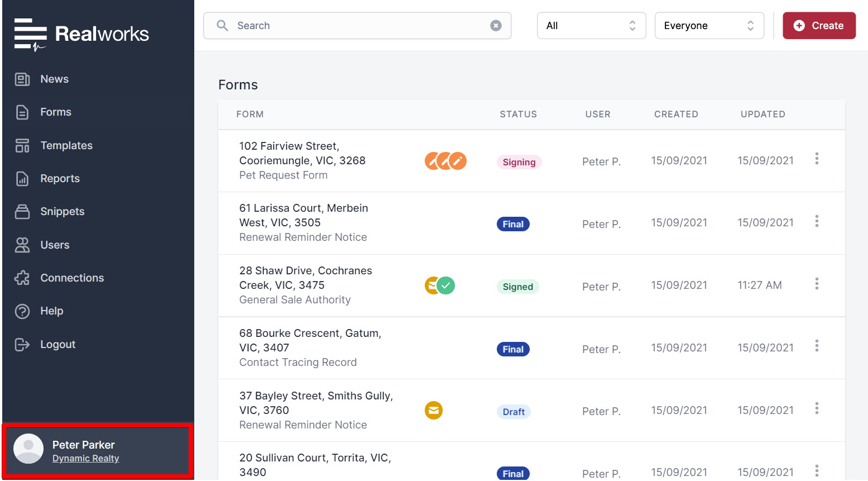Click the Signed status badge
This screenshot has width=868, height=481.
point(518,287)
